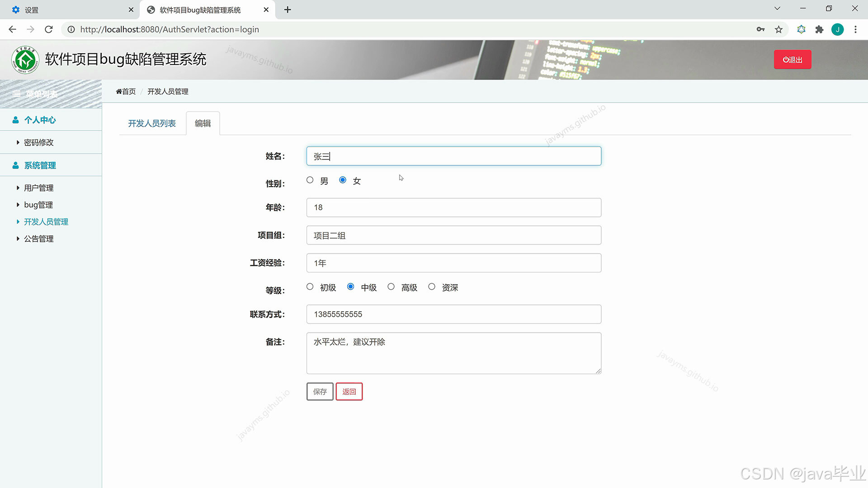Screen dimensions: 868x488
Task: Click the site info icon in the address bar
Action: (x=71, y=29)
